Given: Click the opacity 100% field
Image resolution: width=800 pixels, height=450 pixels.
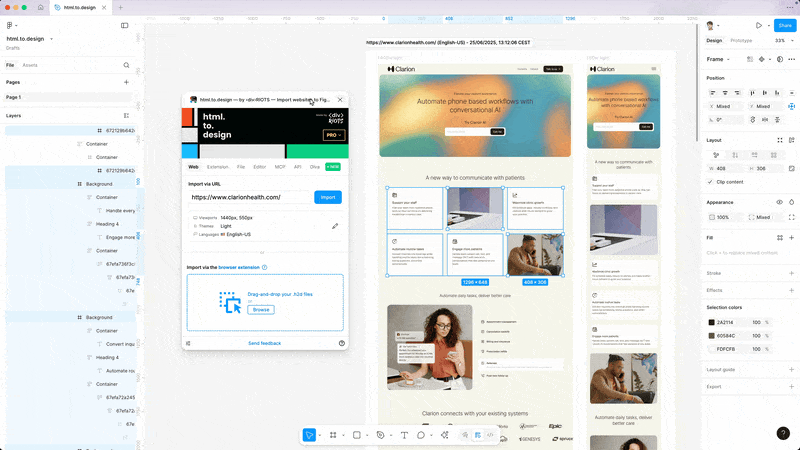Looking at the screenshot, I should pyautogui.click(x=724, y=217).
